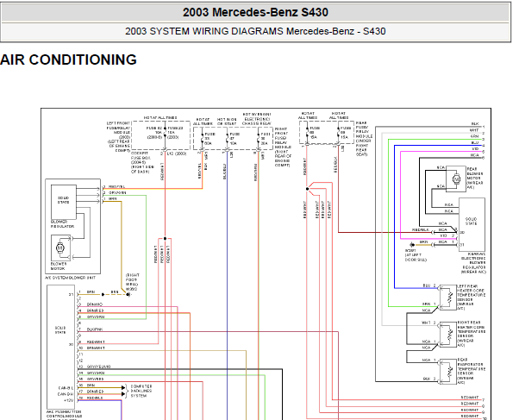Click the AIR CONDITIONING heading
This screenshot has width=519, height=420.
tap(68, 60)
